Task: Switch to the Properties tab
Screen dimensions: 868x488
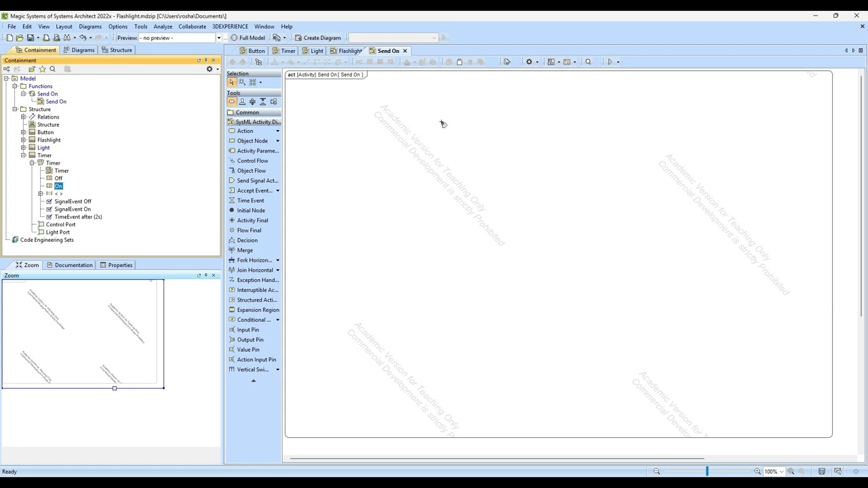Action: pos(116,265)
